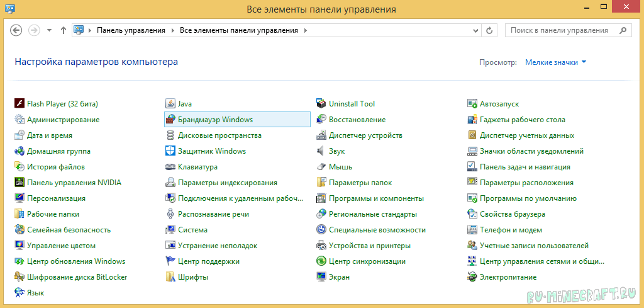This screenshot has height=308, width=644.
Task: Expand the arrow before Панель управления breadcrumb
Action: (x=90, y=30)
